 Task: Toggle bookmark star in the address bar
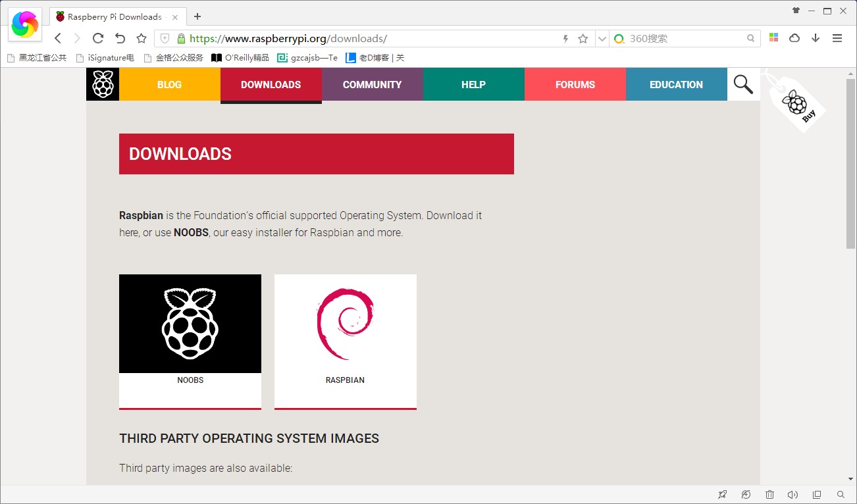pyautogui.click(x=583, y=39)
